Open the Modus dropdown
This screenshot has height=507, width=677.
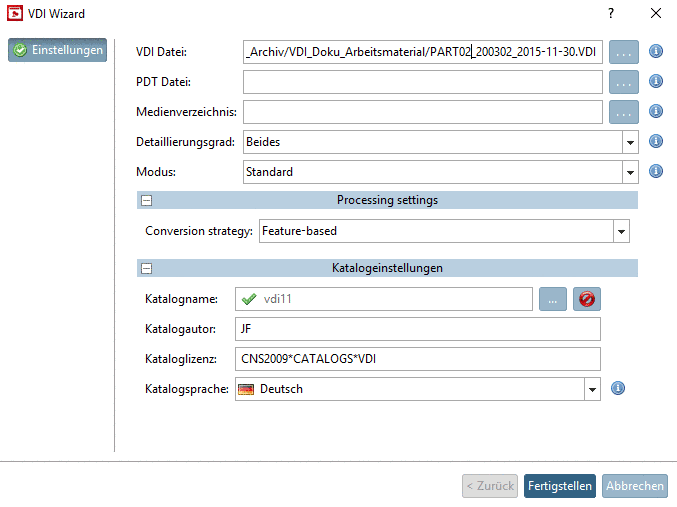[x=630, y=172]
